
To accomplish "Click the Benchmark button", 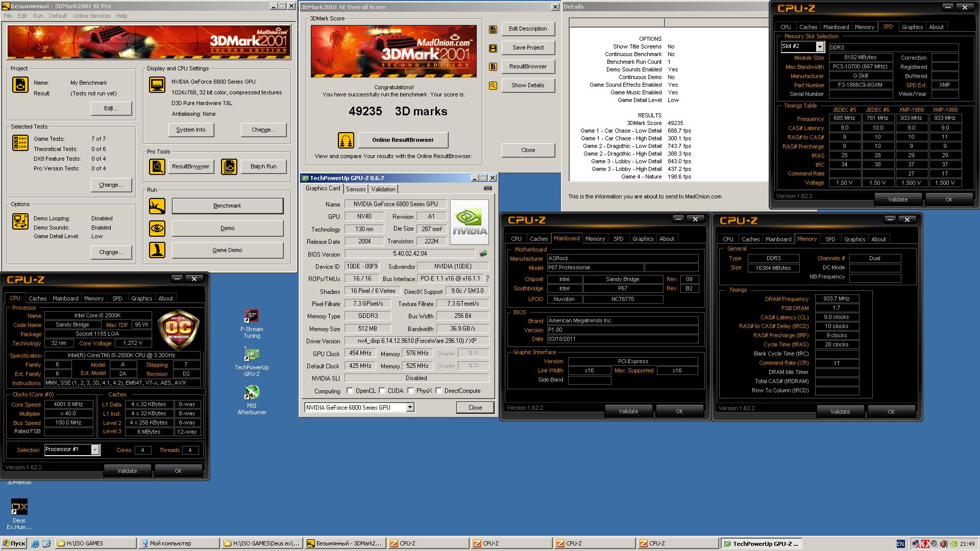I will coord(228,206).
